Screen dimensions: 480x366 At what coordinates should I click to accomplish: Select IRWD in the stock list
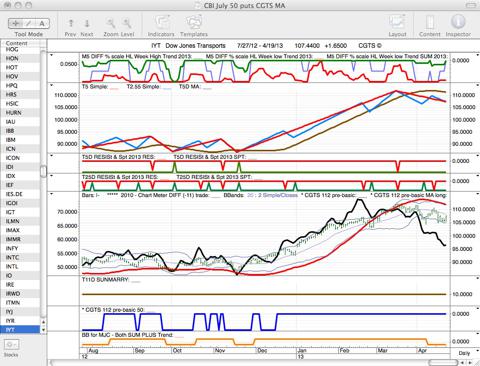[20, 293]
